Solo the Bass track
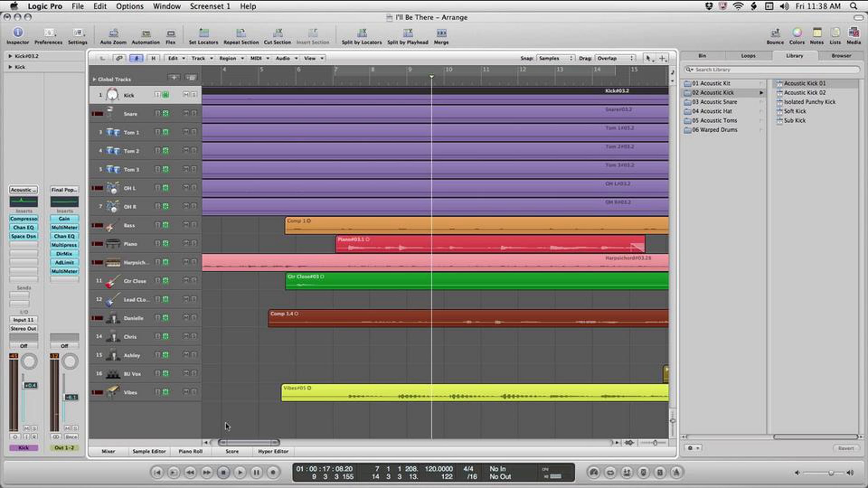868x488 pixels. point(194,225)
